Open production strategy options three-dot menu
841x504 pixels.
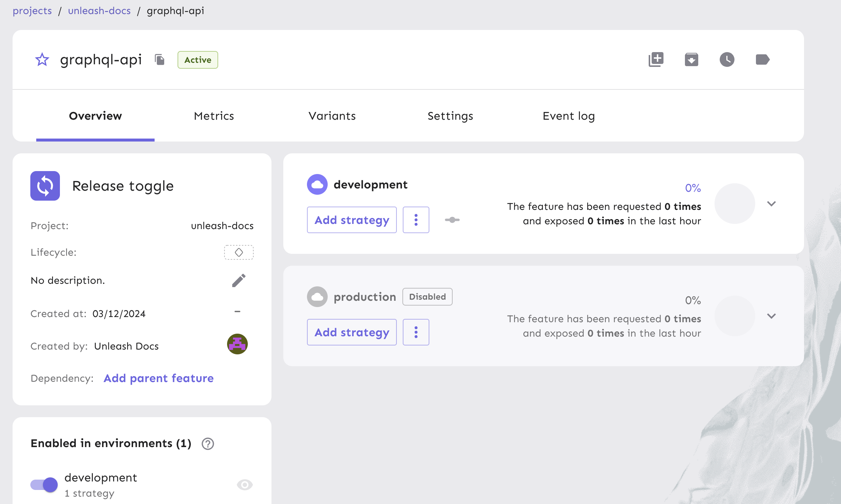416,332
